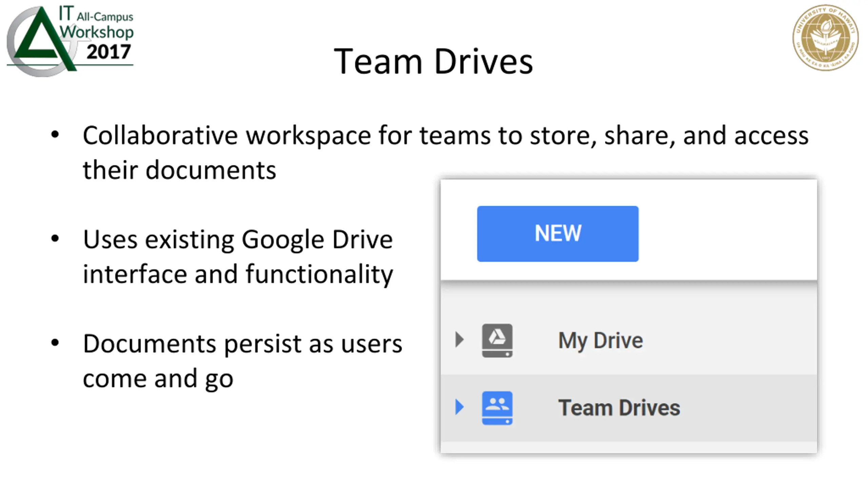Click the Uses existing Google Drive text
The width and height of the screenshot is (868, 488).
238,240
